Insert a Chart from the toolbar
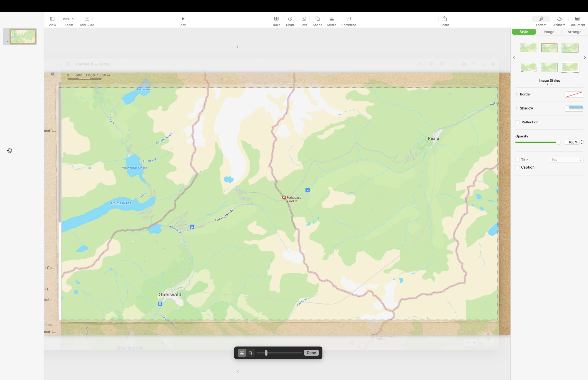This screenshot has height=380, width=588. coord(290,19)
